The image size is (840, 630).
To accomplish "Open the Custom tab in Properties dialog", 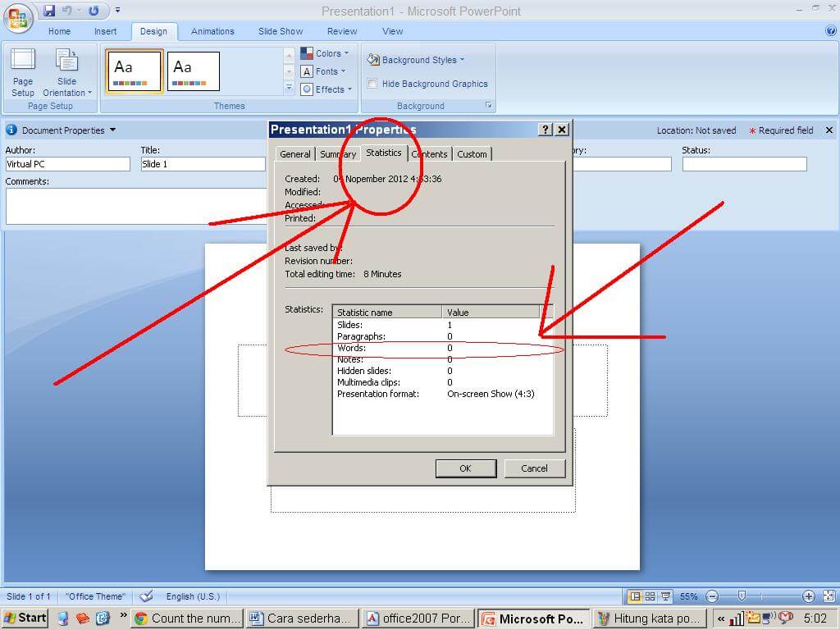I will tap(472, 154).
